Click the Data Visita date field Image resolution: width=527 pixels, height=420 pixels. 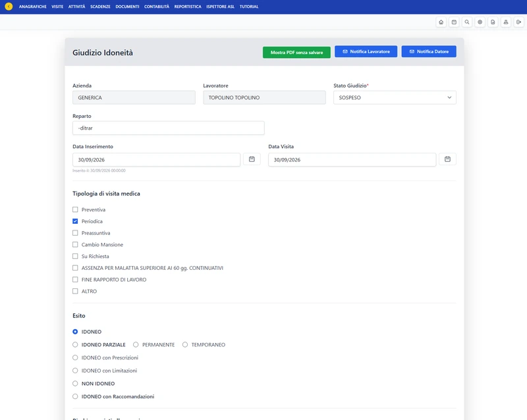(352, 159)
